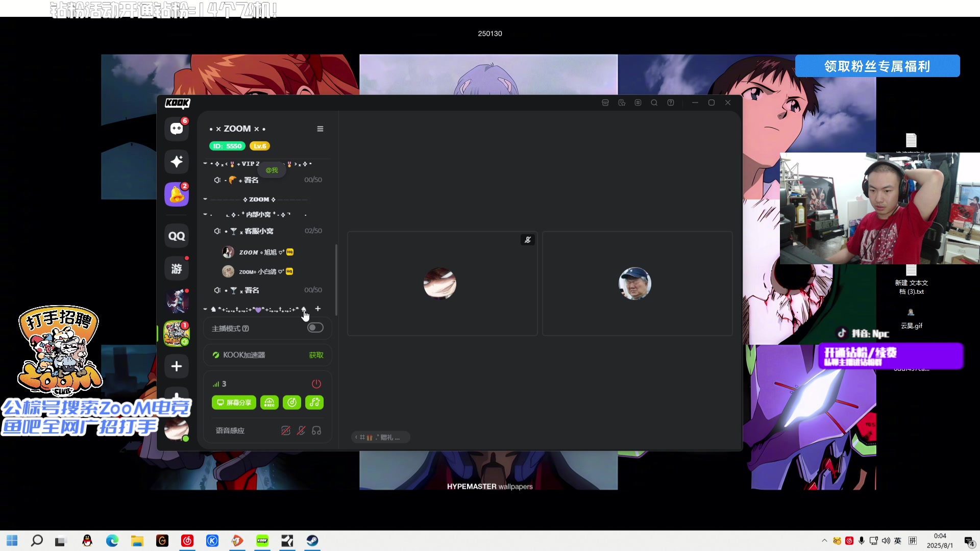The image size is (980, 551).
Task: Click the Lv.6 server level badge
Action: point(260,146)
